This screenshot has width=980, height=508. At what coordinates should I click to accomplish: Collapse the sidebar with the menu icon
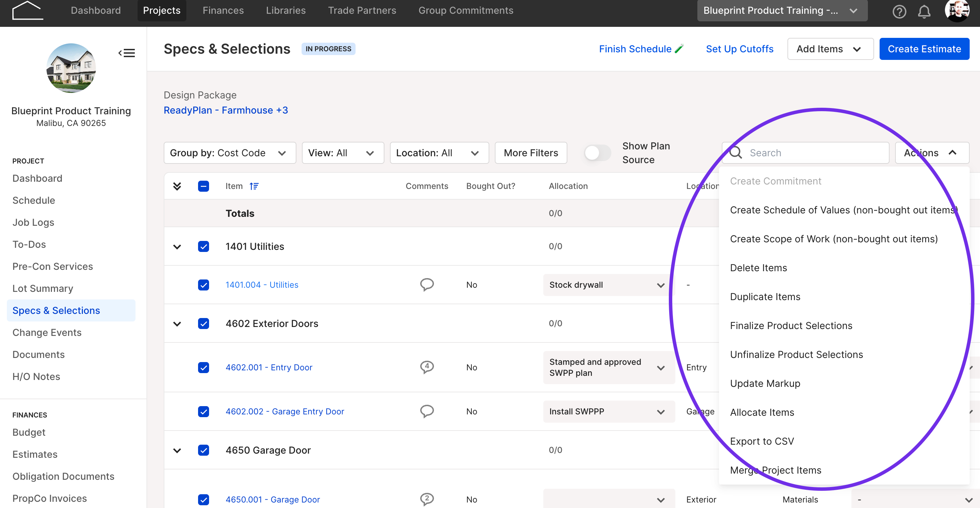pos(127,53)
